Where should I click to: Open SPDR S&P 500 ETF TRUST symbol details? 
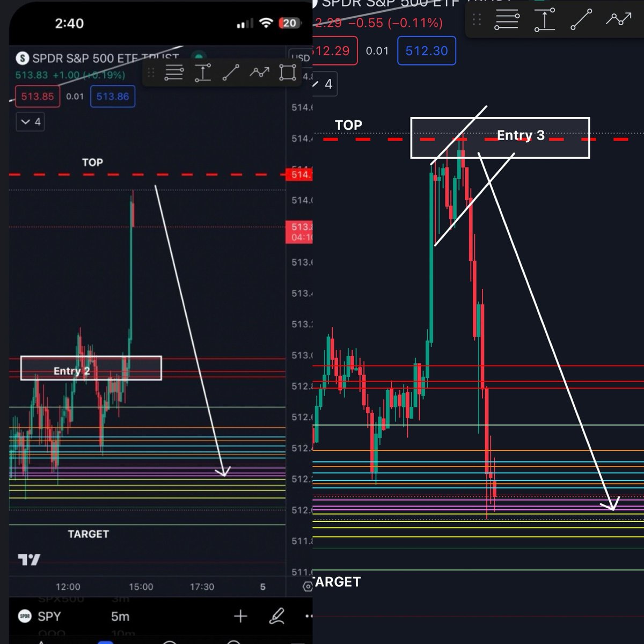click(x=106, y=58)
